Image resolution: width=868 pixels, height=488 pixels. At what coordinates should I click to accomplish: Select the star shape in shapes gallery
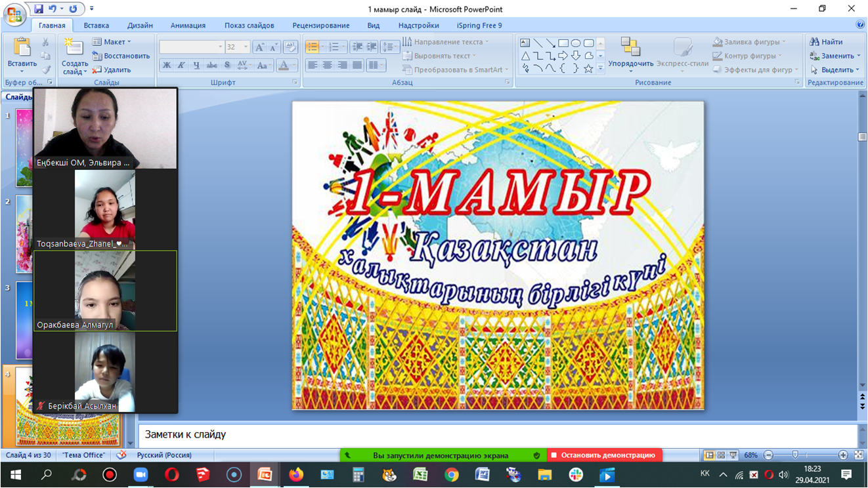click(588, 68)
